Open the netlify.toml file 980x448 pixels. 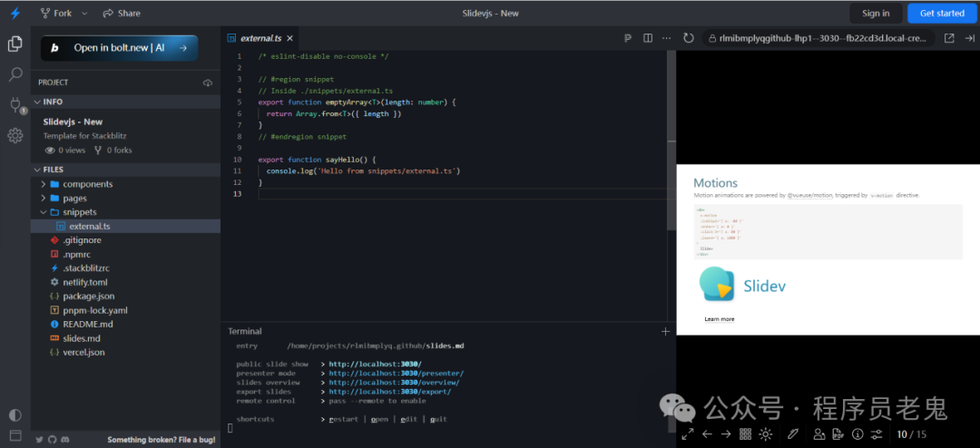pos(125,282)
